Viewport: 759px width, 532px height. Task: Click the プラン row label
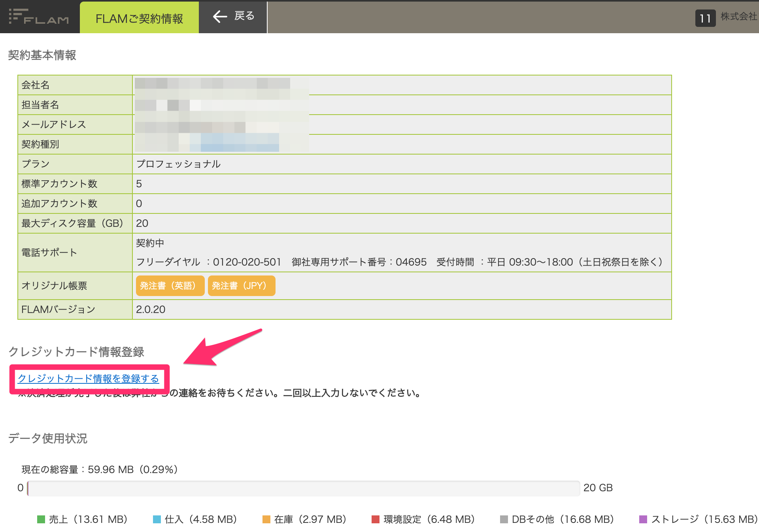coord(36,164)
